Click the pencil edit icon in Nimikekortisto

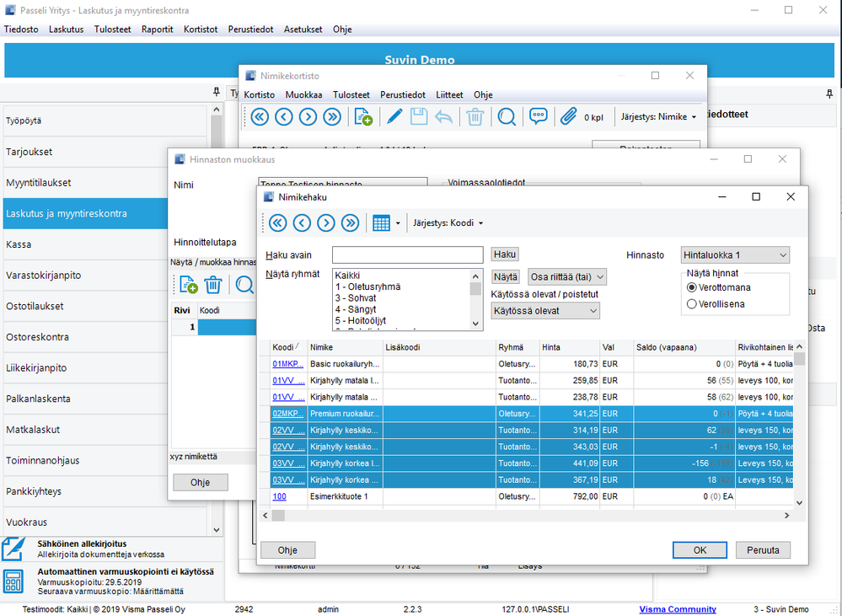pos(394,117)
